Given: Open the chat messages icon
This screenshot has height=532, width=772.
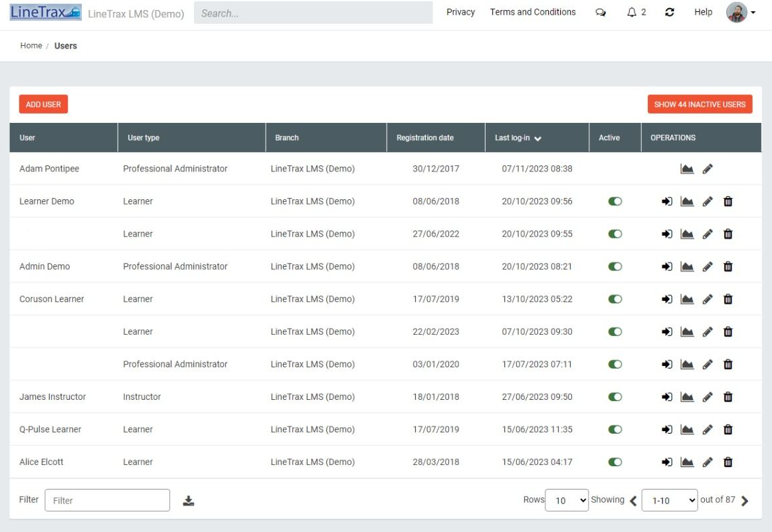Looking at the screenshot, I should 601,13.
